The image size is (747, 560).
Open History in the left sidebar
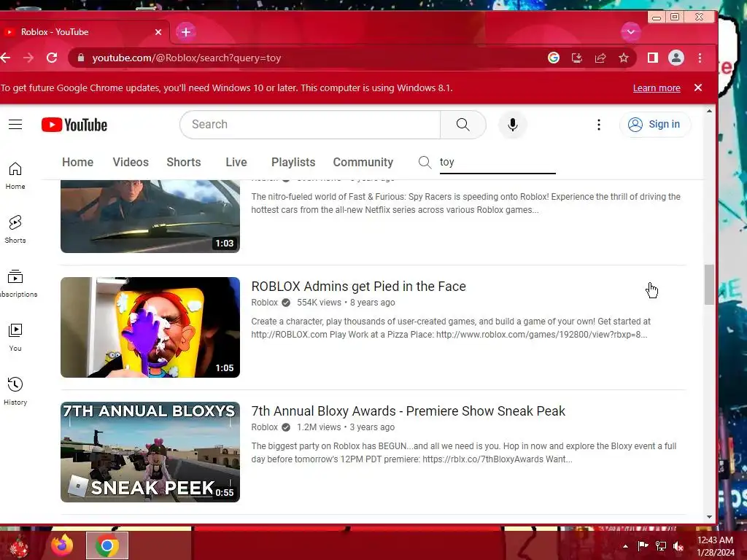15,392
